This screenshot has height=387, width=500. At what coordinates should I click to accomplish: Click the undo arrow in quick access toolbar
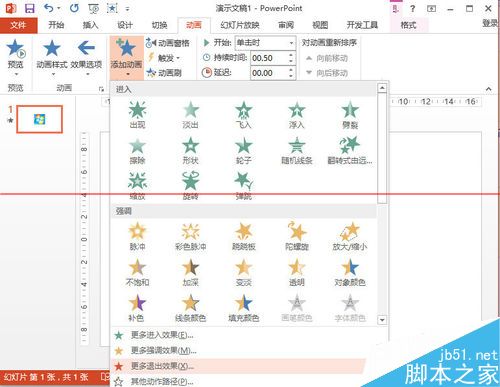coord(49,8)
